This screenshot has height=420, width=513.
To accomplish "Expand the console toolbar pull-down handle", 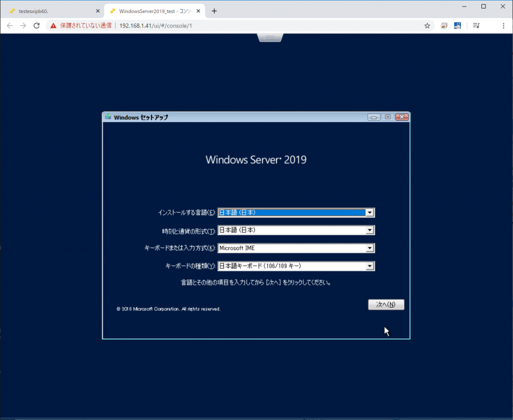I will [x=270, y=38].
